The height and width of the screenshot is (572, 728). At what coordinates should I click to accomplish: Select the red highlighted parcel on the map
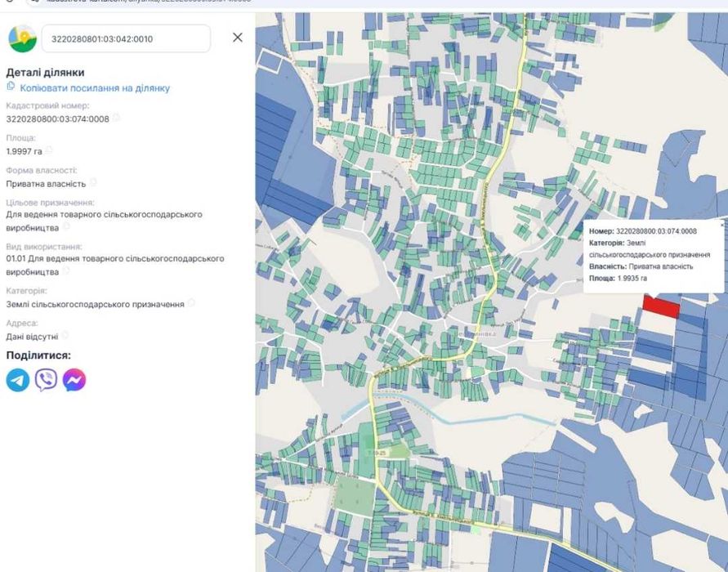(x=662, y=306)
